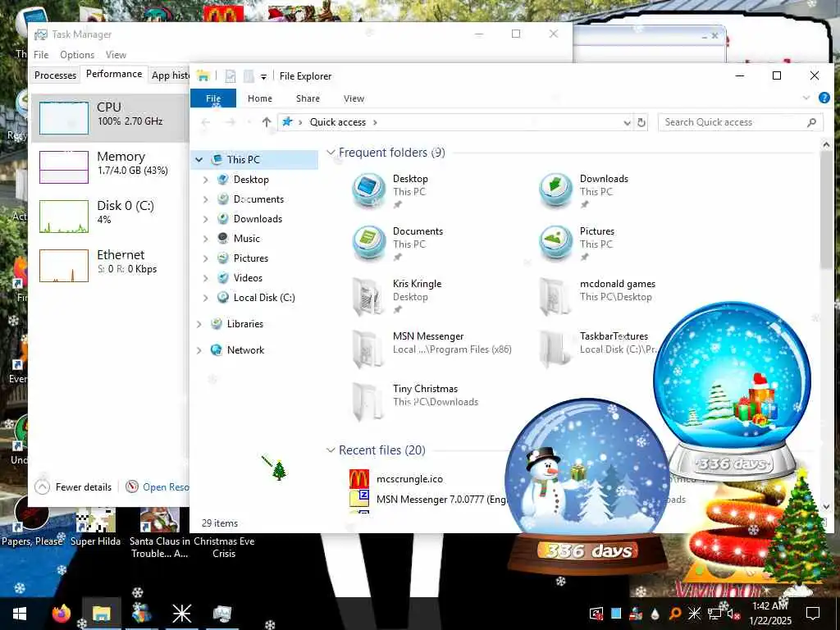The width and height of the screenshot is (840, 630).
Task: Open the Home ribbon tab
Action: [x=260, y=98]
